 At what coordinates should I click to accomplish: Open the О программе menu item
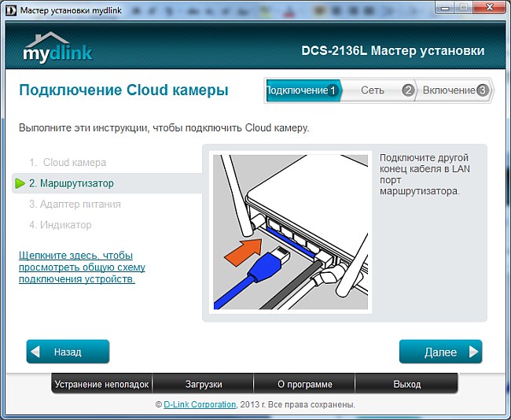[x=305, y=385]
